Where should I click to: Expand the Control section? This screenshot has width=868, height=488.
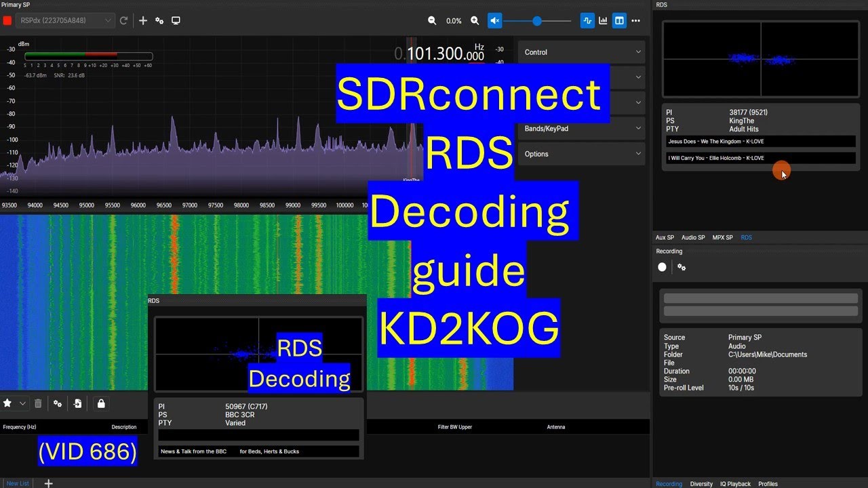581,52
